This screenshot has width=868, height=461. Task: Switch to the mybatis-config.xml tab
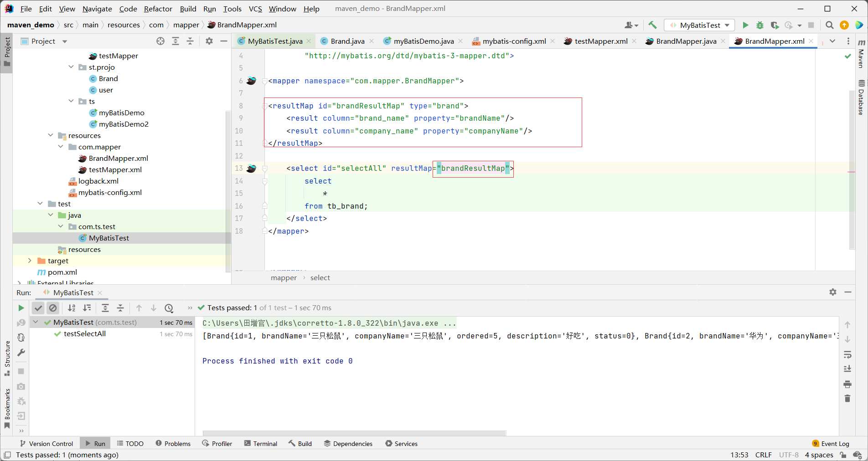click(x=514, y=41)
